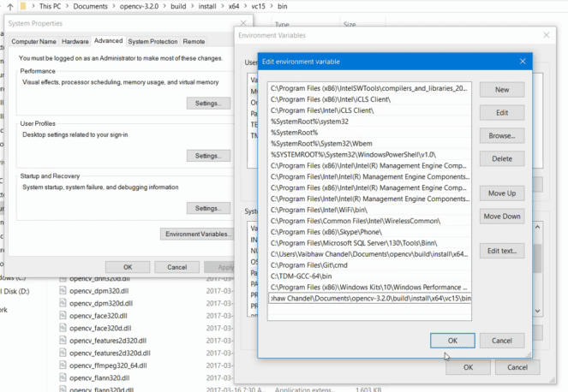568x392 pixels.
Task: Open Startup and Recovery Settings button
Action: click(208, 208)
